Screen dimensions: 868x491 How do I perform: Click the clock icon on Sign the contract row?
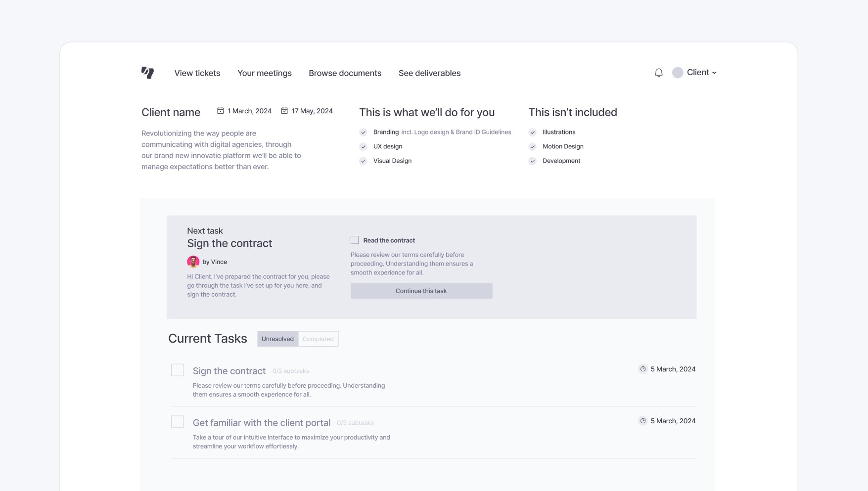click(x=642, y=369)
